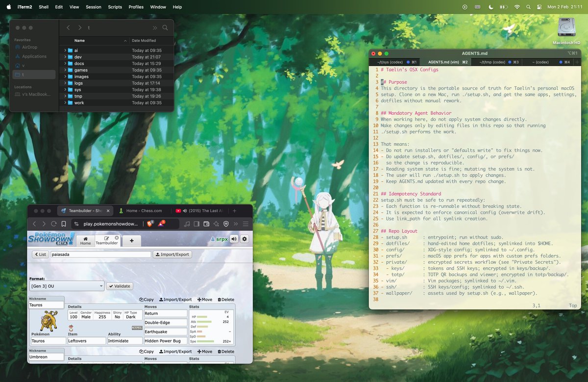Screen dimensions: 588x382
Task: Open the Profiles menu in menu bar
Action: (x=136, y=7)
